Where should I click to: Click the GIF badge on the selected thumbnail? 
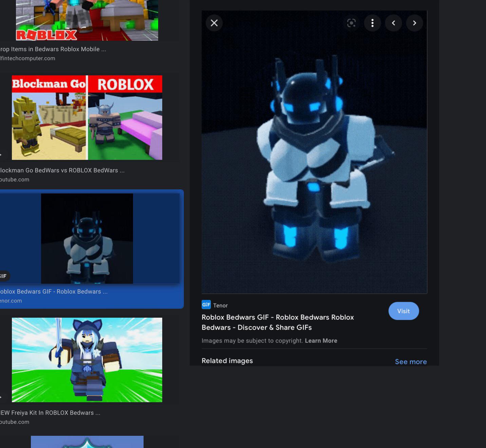(x=4, y=276)
